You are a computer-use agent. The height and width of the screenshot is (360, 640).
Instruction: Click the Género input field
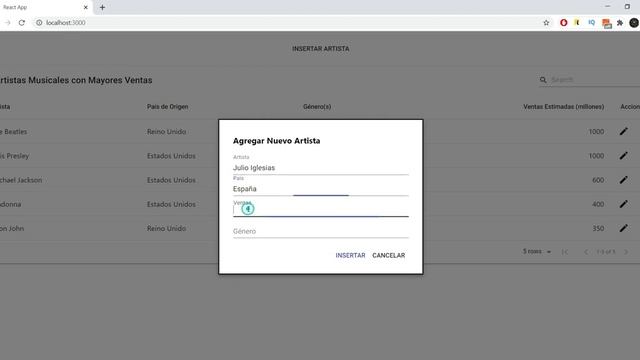click(x=320, y=231)
